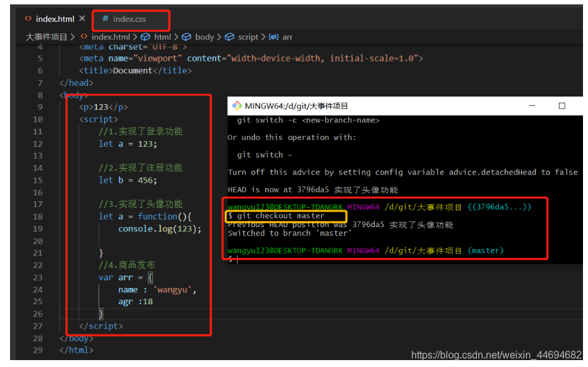
Task: Click the cube icon beside script breadcrumb
Action: (x=229, y=37)
